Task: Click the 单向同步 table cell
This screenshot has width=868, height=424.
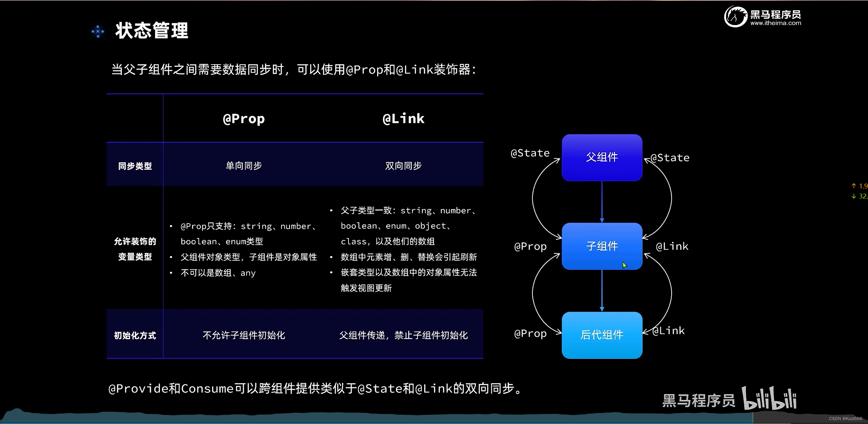Action: [x=244, y=166]
